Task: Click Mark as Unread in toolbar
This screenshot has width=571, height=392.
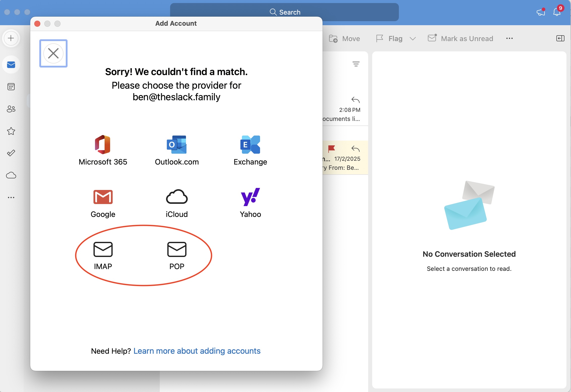Action: 460,39
